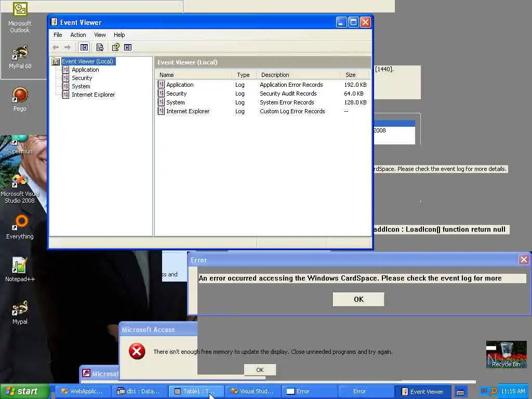Open the Event Viewer title bar system icon
The width and height of the screenshot is (532, 399).
[54, 22]
